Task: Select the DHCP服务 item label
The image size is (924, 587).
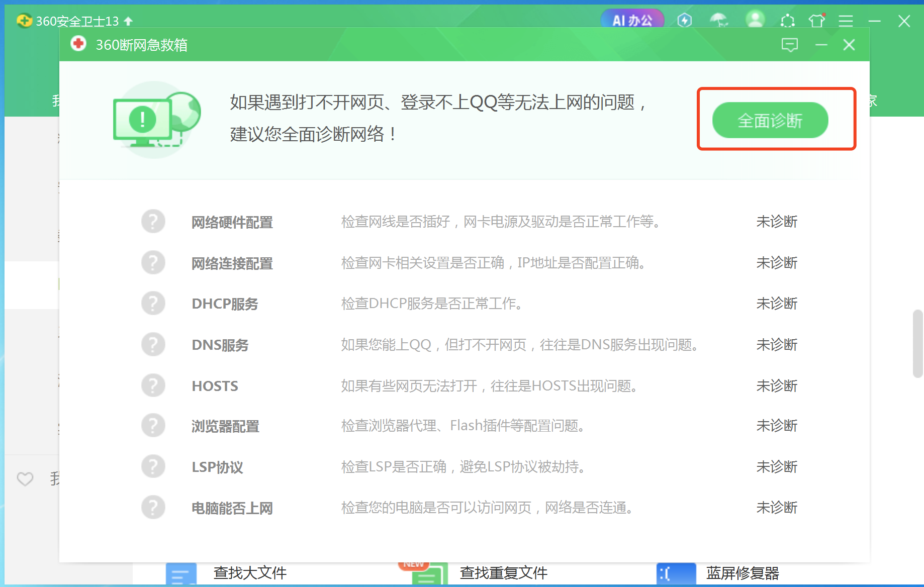Action: point(225,304)
